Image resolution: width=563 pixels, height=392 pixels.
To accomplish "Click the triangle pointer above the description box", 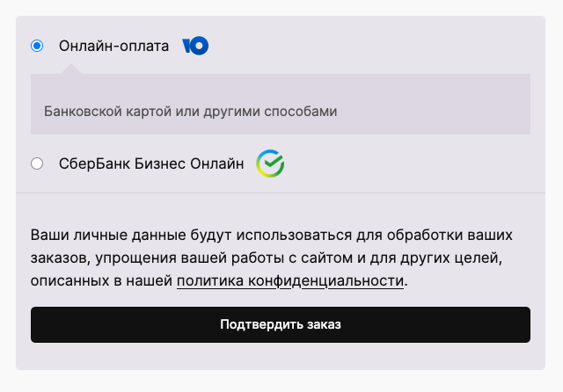I will 74,69.
